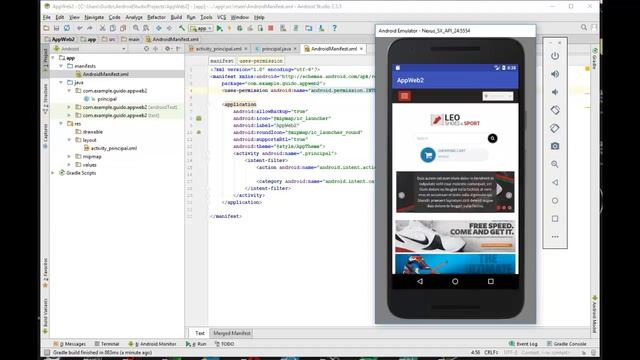Open the app run configuration dropdown
This screenshot has width=640, height=360.
[x=201, y=28]
